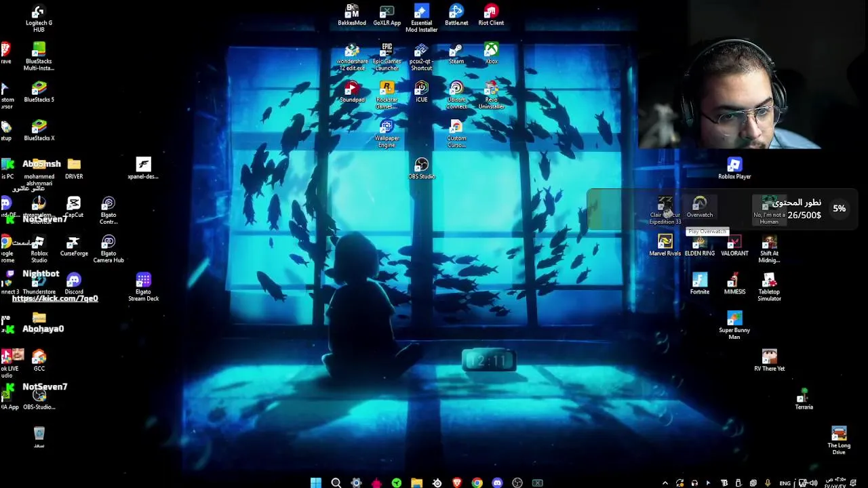Click the microphone tray icon
Screen dimensions: 868x488
tap(767, 483)
